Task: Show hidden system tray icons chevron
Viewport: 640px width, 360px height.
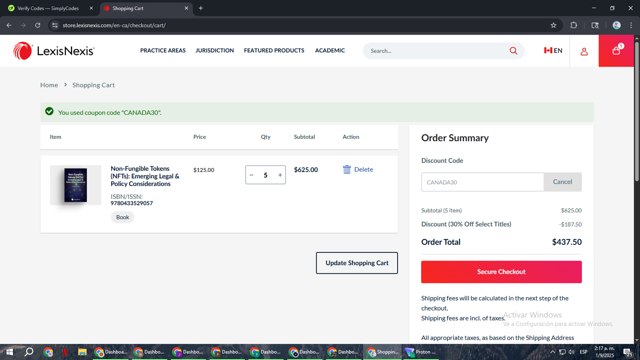Action: 552,352
